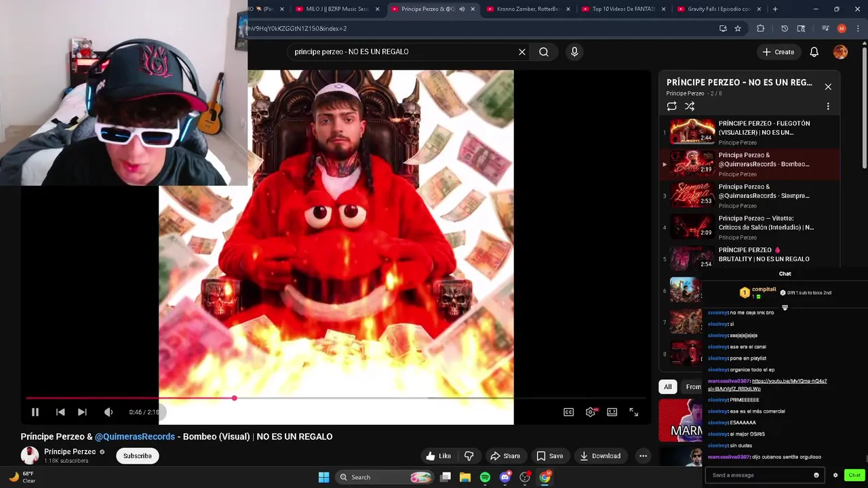The image size is (868, 488).
Task: Toggle shuffle playlist
Action: [690, 106]
